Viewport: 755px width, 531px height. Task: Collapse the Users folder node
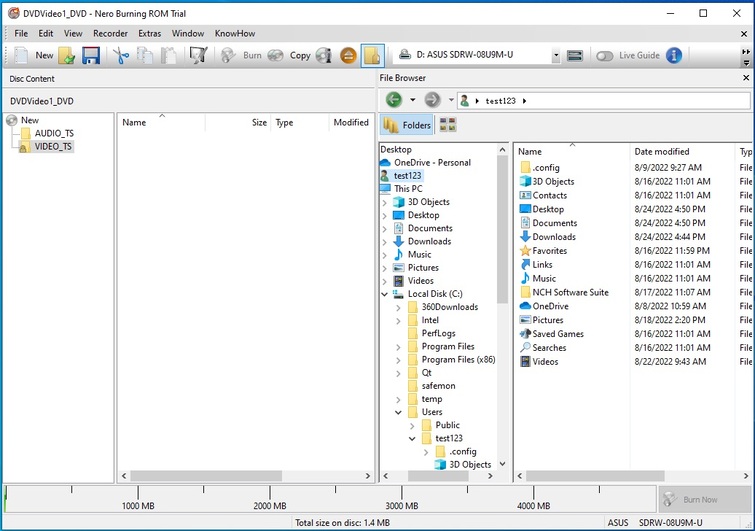pyautogui.click(x=398, y=412)
